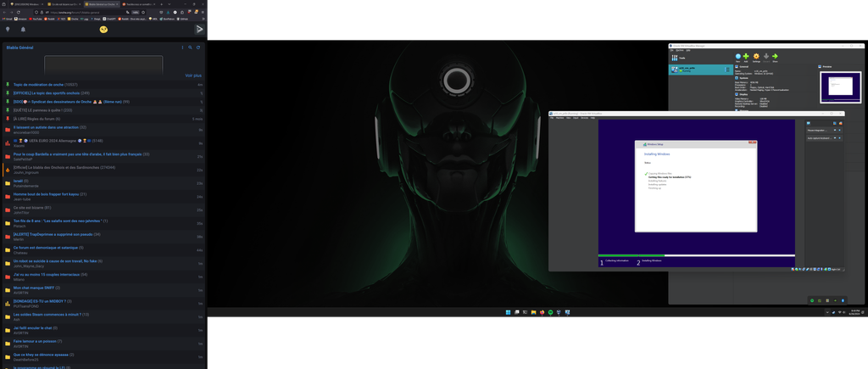868x369 pixels.
Task: Click the New VM icon in VirtualBox Manager
Action: tap(737, 57)
